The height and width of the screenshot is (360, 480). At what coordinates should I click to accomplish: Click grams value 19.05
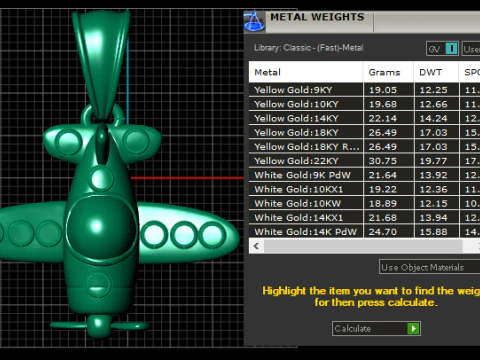coord(383,90)
